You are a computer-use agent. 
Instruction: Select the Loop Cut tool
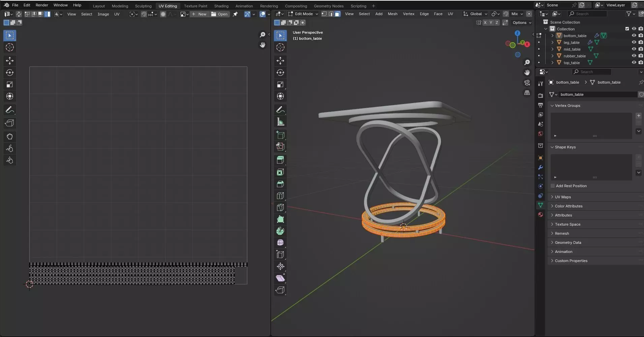pos(280,196)
